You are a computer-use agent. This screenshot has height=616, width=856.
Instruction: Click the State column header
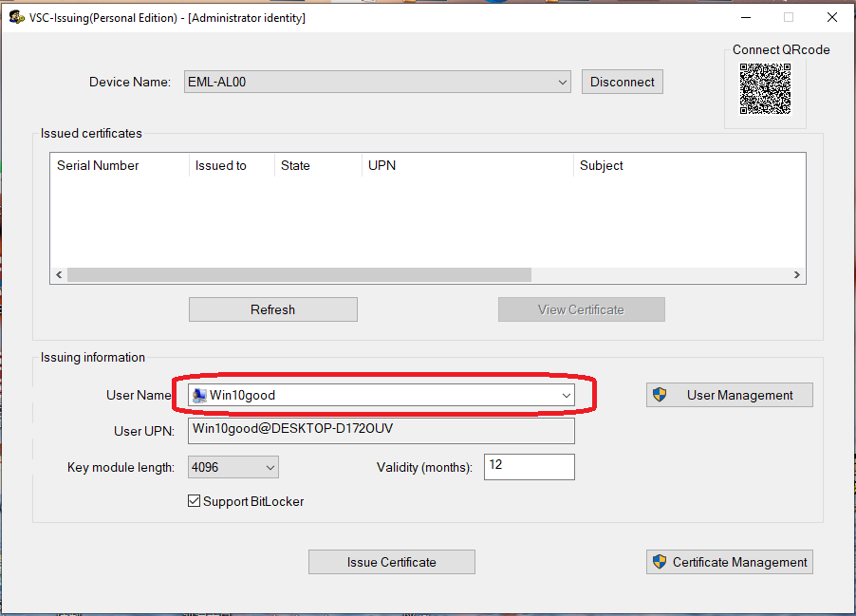pos(295,166)
